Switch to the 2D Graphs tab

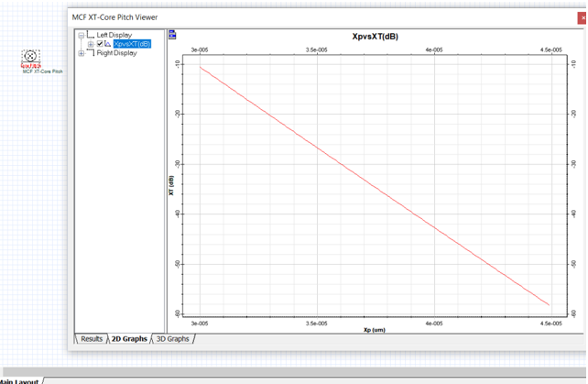(129, 339)
